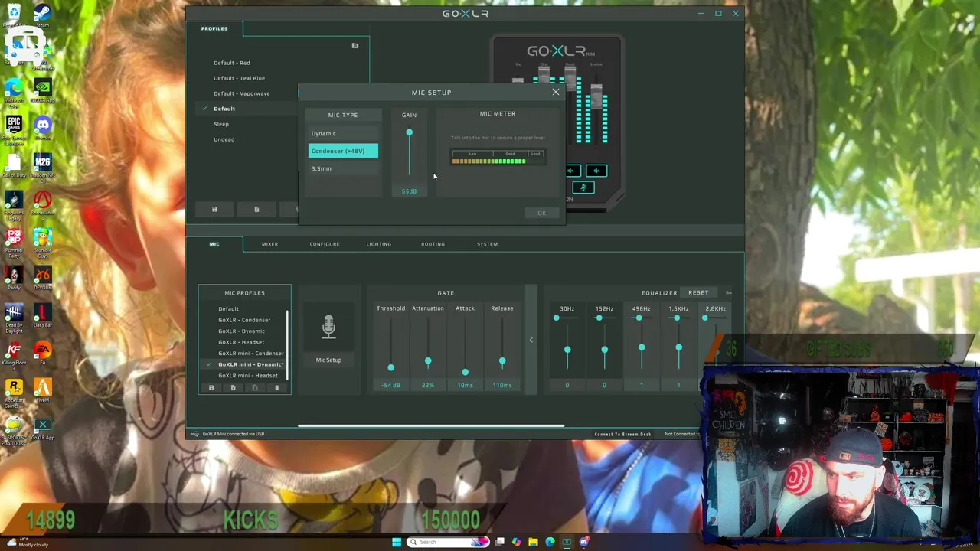Choose the 3.5mm mic type
Image resolution: width=980 pixels, height=551 pixels.
(x=343, y=168)
